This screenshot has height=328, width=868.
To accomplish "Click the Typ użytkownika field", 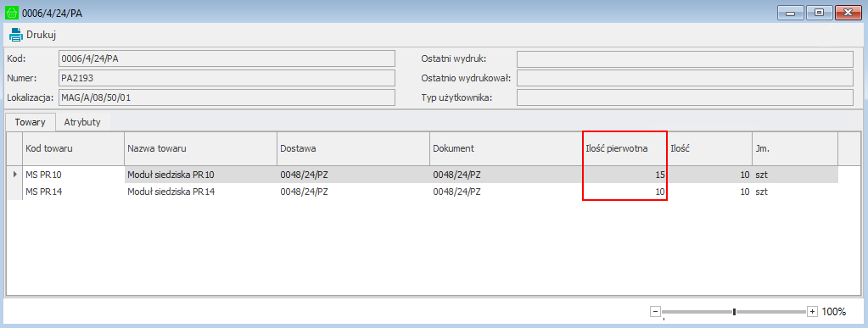I will coord(685,97).
